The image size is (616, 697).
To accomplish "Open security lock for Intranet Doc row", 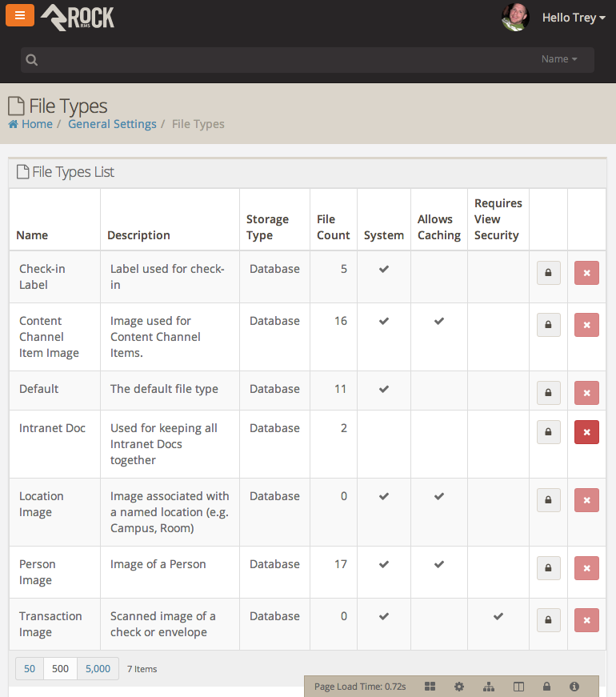I will [548, 432].
